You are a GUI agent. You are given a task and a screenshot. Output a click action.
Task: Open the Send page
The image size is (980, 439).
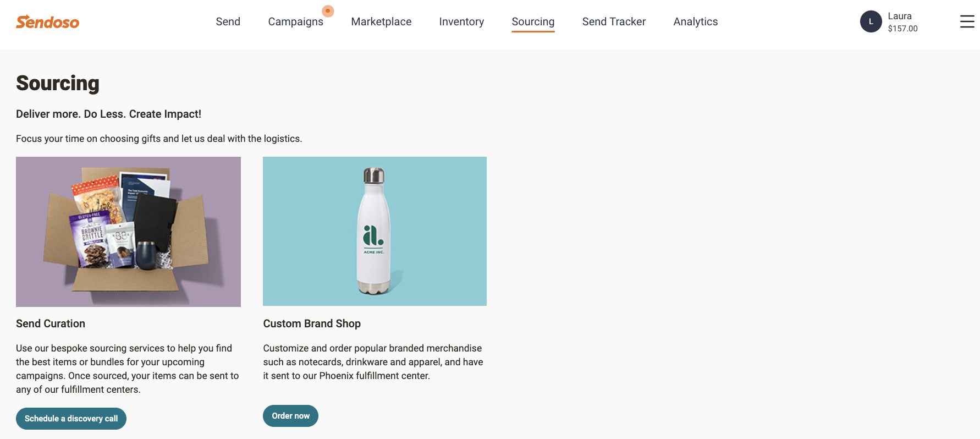(228, 21)
